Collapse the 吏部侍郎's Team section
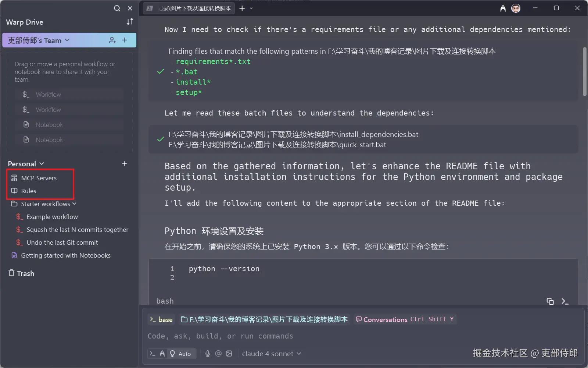 click(x=67, y=40)
